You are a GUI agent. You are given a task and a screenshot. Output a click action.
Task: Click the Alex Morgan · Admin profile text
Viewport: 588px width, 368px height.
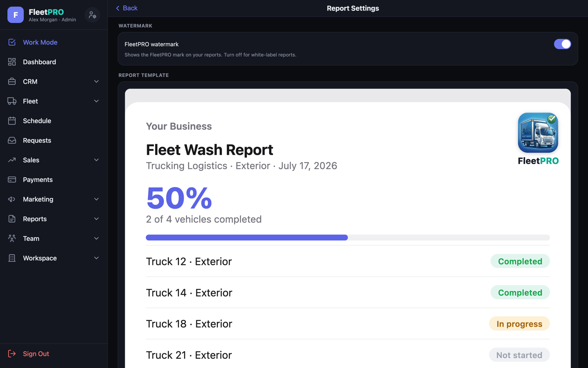pyautogui.click(x=52, y=20)
